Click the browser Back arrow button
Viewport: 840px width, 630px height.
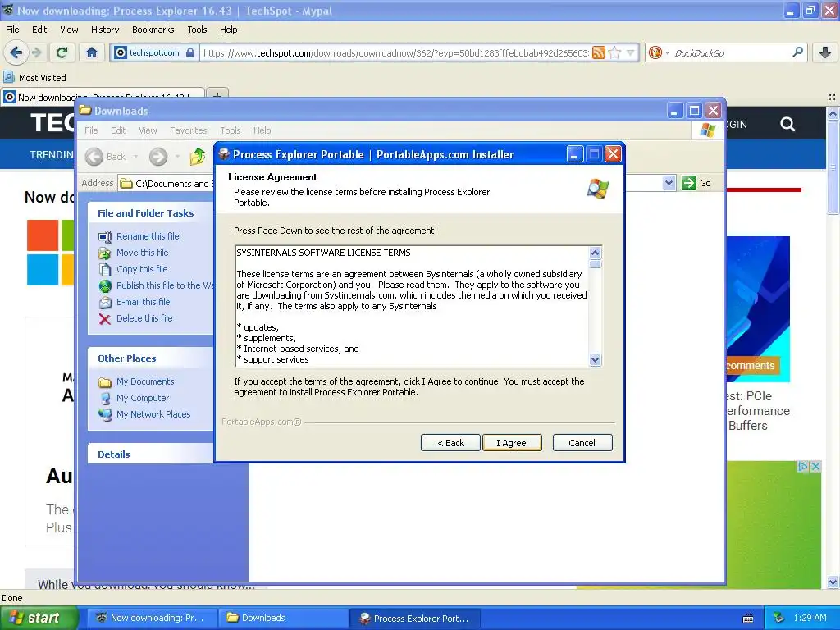(x=16, y=52)
